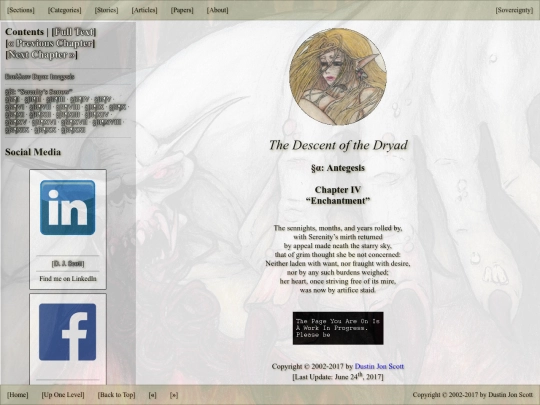The image size is (540, 405).
Task: Go to Home in the bottom bar
Action: click(18, 395)
